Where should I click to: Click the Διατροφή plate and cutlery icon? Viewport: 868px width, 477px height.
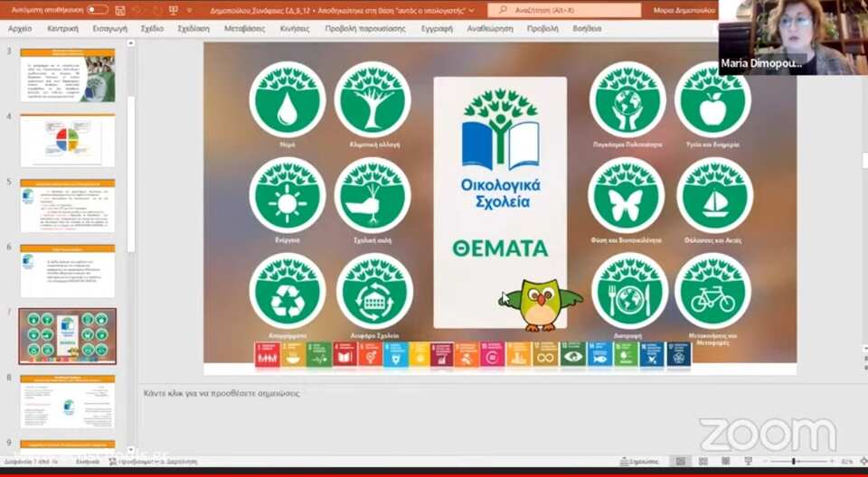[629, 291]
